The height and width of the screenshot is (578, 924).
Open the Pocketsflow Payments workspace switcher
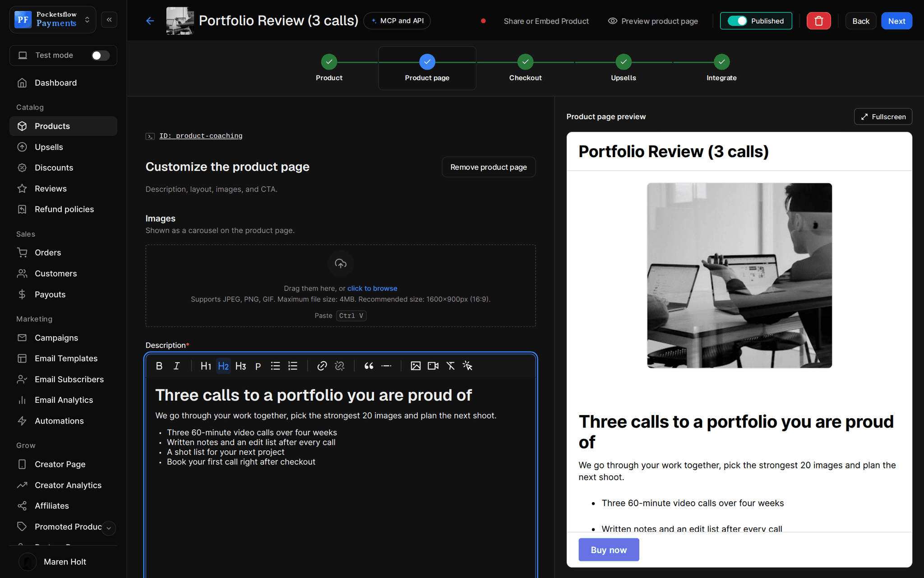coord(53,19)
